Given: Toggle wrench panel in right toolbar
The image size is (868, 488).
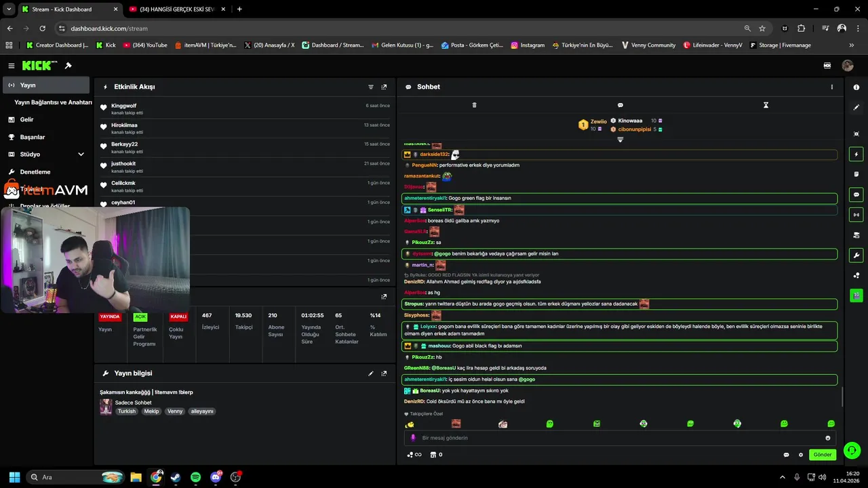Looking at the screenshot, I should tap(856, 256).
